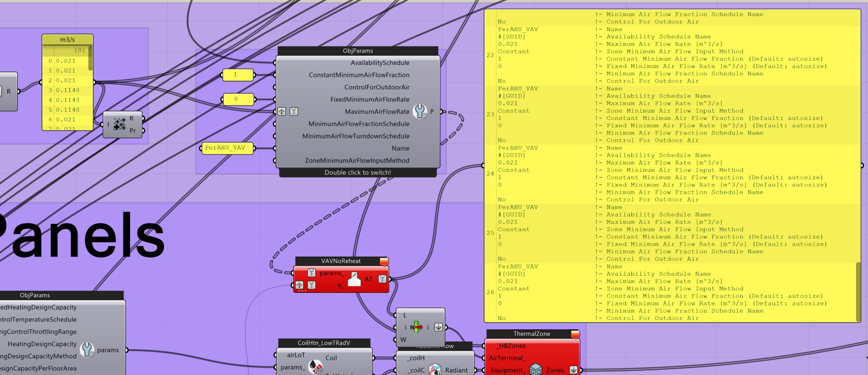Viewport: 868px width, 375px height.
Task: Click the orange balloon on ThermalZone component
Action: (575, 334)
